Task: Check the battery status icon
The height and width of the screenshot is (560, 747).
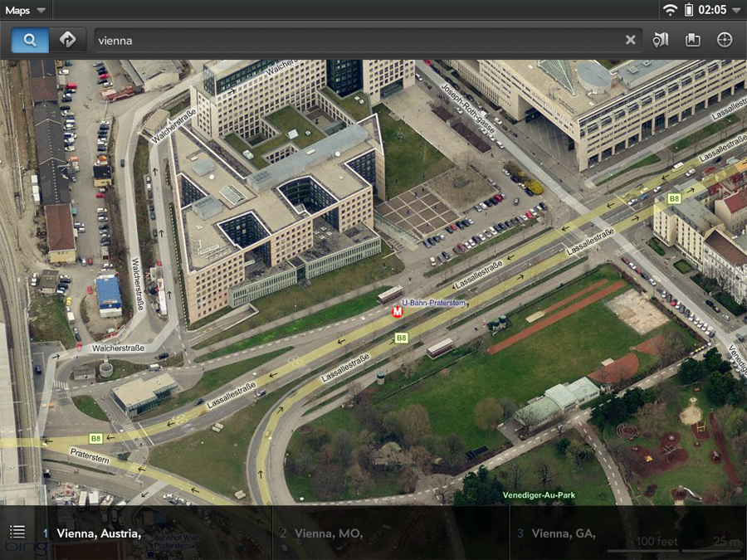Action: click(x=688, y=9)
